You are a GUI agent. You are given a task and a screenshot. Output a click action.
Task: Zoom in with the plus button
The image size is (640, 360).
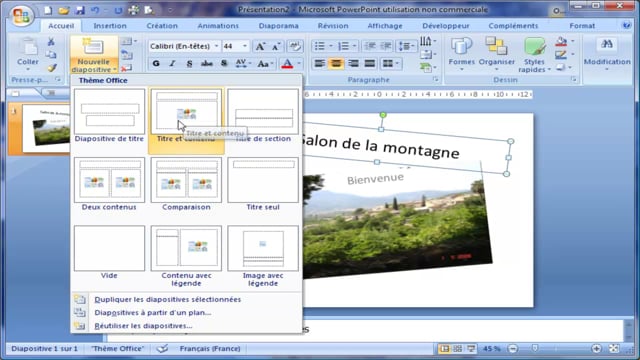point(596,349)
